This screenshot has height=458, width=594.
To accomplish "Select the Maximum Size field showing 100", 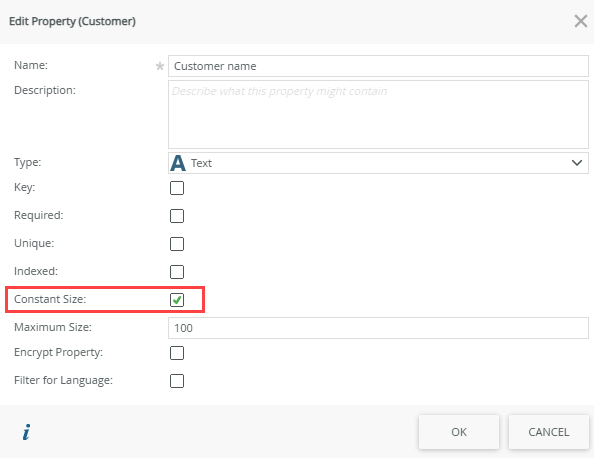I will click(378, 328).
